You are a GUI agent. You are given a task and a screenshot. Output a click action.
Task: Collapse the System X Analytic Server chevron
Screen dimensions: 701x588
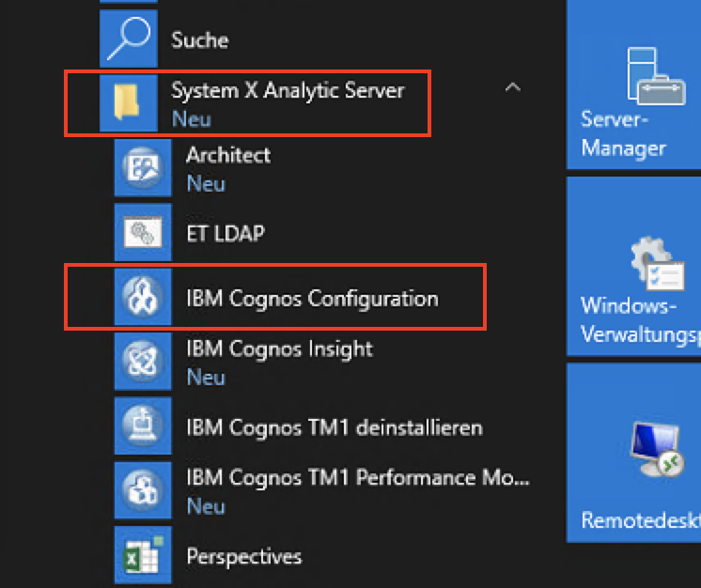pyautogui.click(x=512, y=88)
